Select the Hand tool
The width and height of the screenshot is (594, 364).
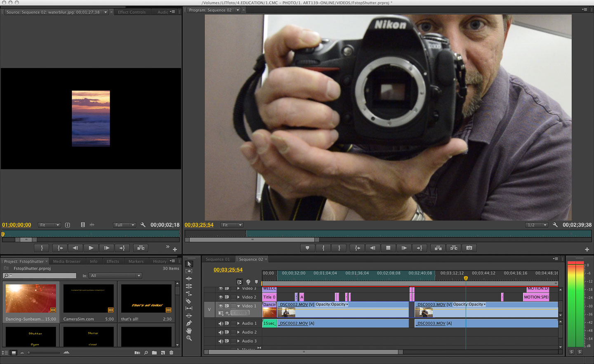click(x=189, y=331)
